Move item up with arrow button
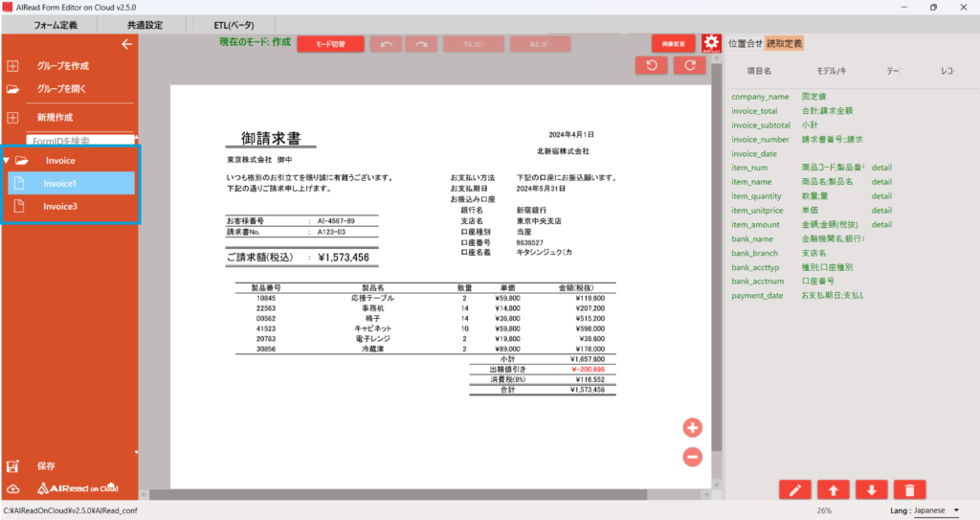Image resolution: width=980 pixels, height=520 pixels. pos(834,490)
